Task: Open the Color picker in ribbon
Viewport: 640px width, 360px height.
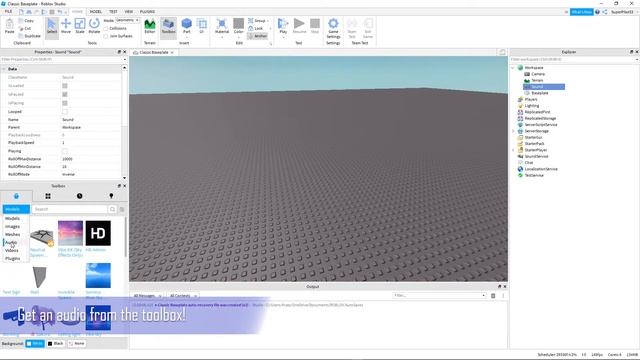Action: [x=238, y=27]
